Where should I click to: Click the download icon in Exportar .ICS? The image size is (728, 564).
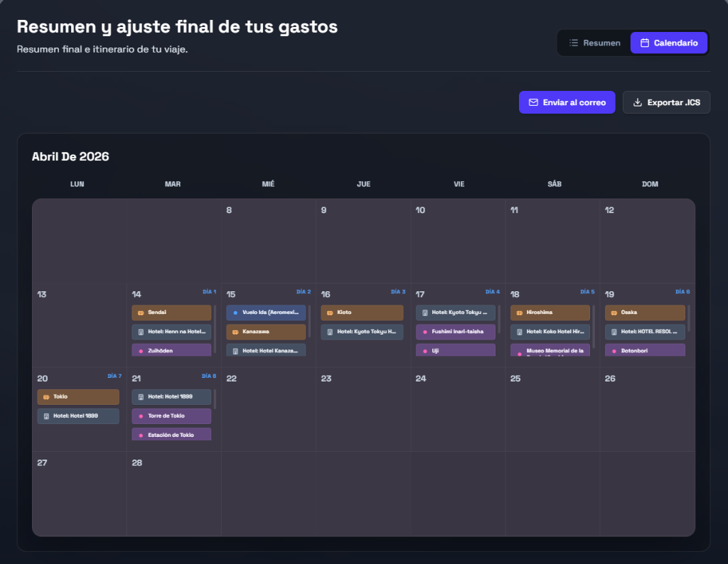click(x=638, y=102)
